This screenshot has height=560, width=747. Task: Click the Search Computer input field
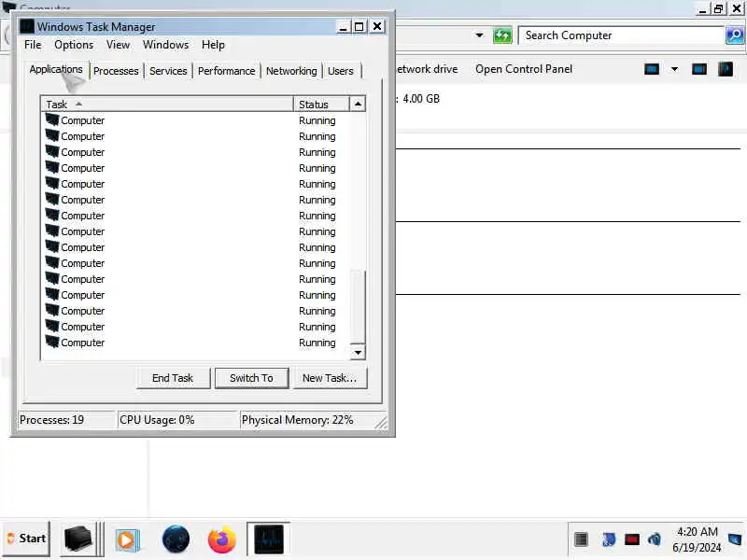click(x=621, y=35)
